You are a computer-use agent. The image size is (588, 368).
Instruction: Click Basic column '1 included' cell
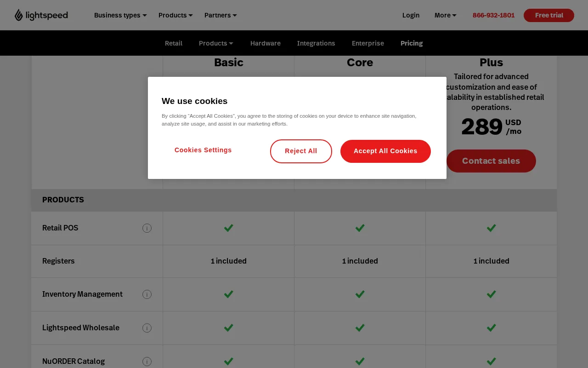(229, 261)
